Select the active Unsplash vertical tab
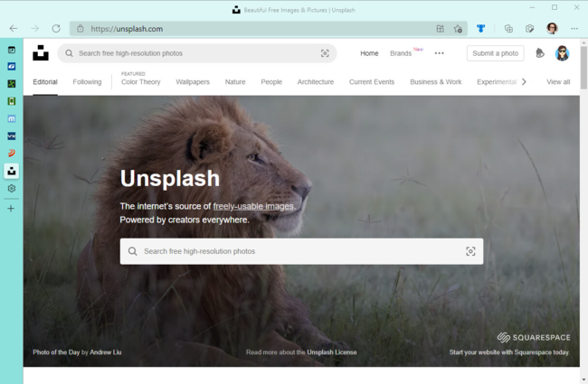The height and width of the screenshot is (384, 588). tap(12, 171)
